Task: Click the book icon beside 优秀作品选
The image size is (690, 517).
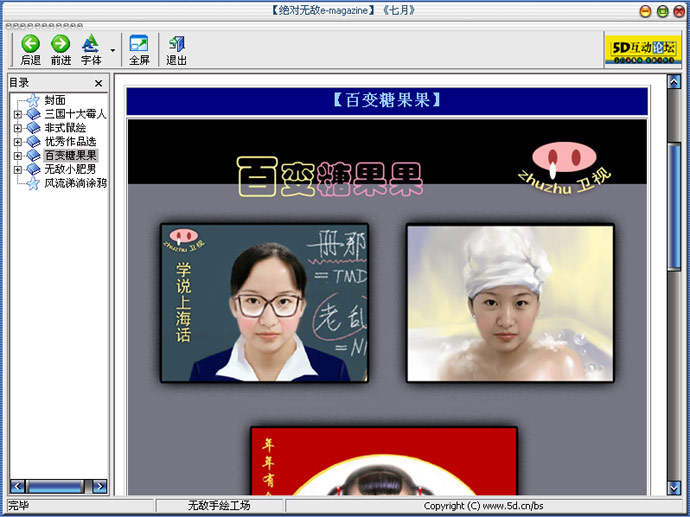Action: [33, 142]
